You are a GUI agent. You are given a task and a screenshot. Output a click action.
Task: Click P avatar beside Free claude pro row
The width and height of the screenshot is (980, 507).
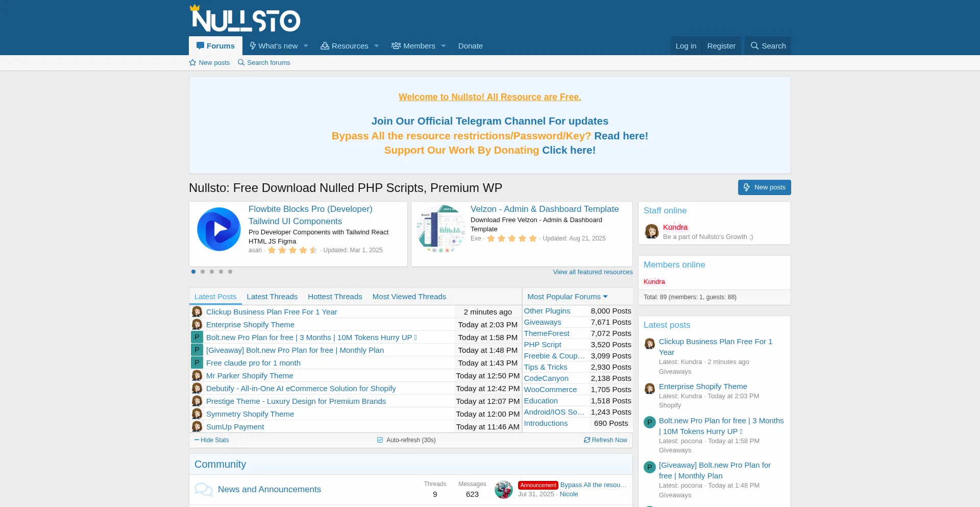point(197,363)
